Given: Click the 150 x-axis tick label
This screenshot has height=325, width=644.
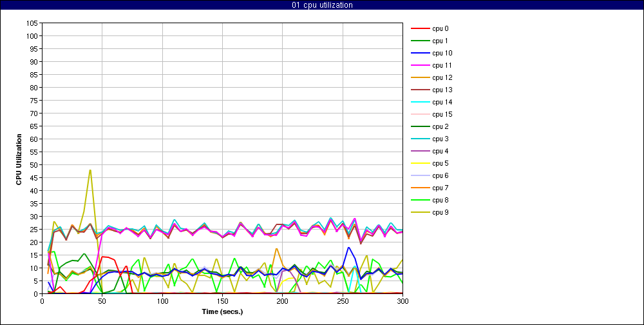Looking at the screenshot, I should point(222,301).
